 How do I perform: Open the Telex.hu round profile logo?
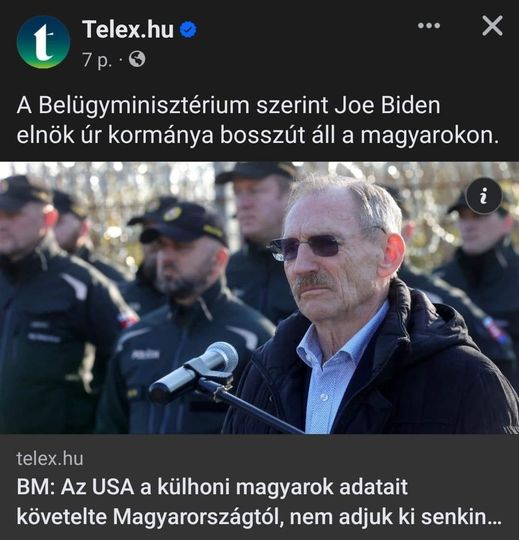(43, 42)
